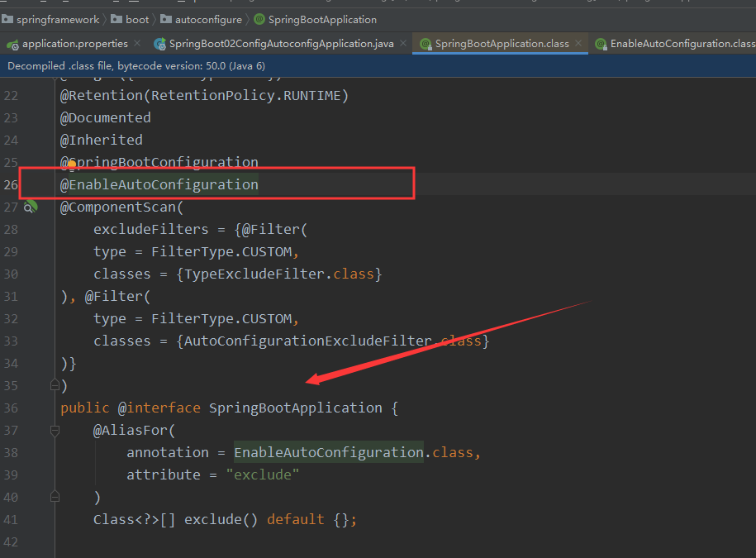756x558 pixels.
Task: Select the SpringBootApplication.class tab
Action: [x=502, y=44]
